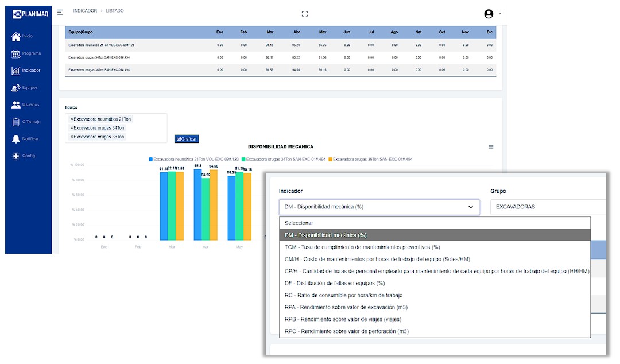Toggle fullscreen mode icon in header

tap(304, 14)
